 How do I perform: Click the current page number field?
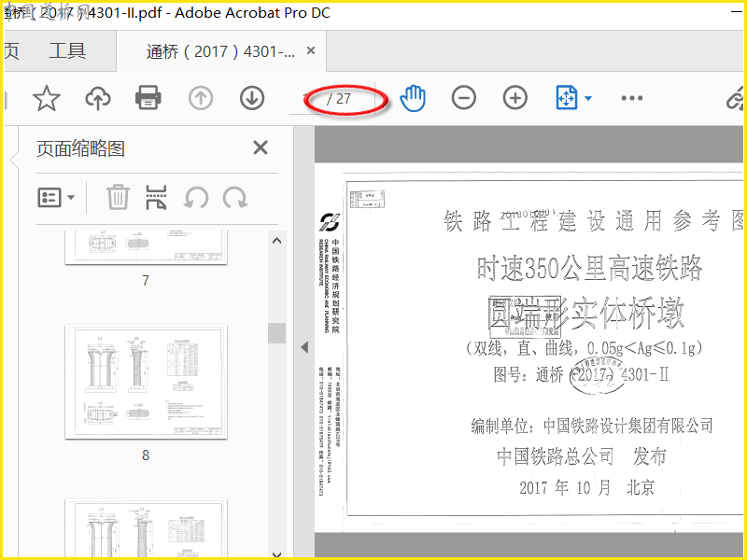click(x=307, y=99)
